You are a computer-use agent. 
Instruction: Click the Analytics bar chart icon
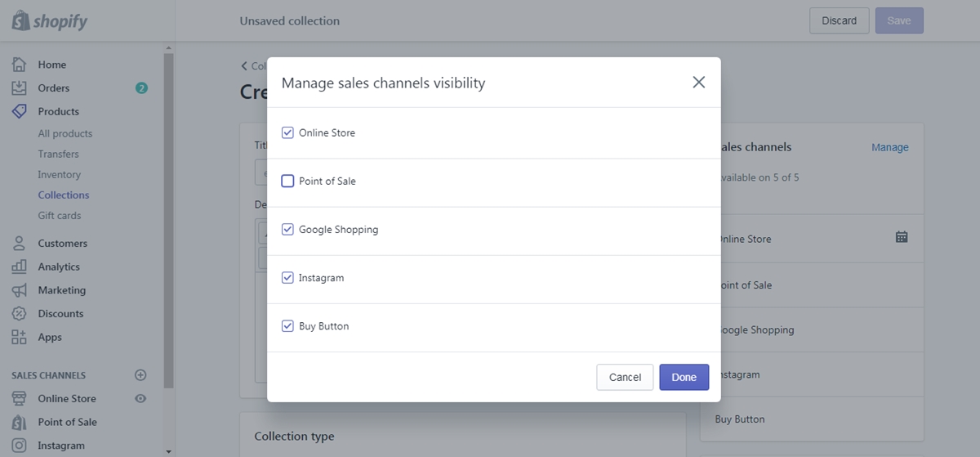tap(20, 267)
